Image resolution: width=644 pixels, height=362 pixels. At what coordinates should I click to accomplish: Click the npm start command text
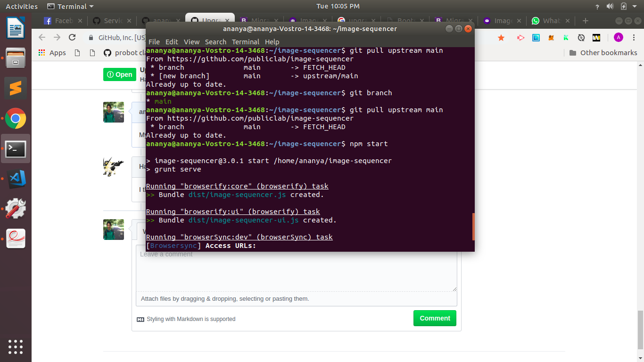pyautogui.click(x=369, y=144)
